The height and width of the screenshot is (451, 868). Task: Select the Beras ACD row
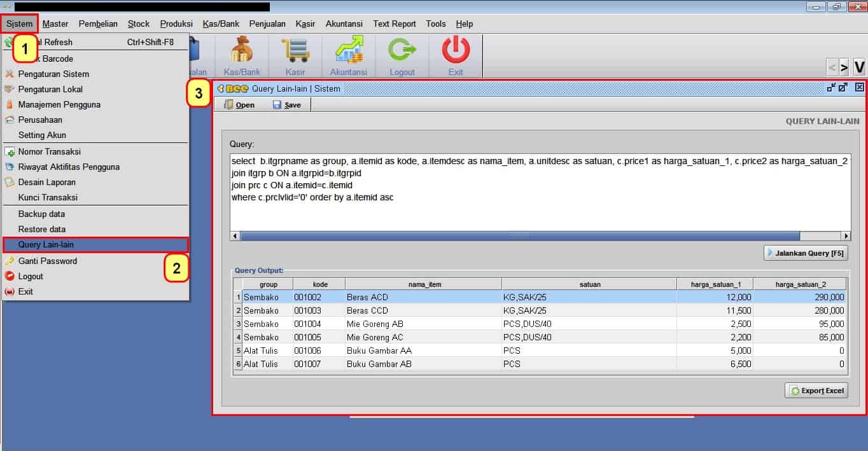[540, 297]
